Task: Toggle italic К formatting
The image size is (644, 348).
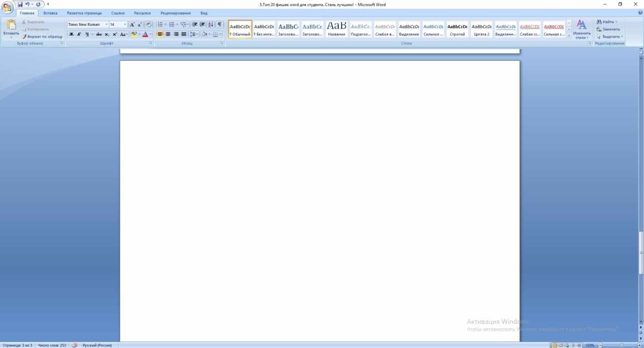Action: pyautogui.click(x=79, y=34)
